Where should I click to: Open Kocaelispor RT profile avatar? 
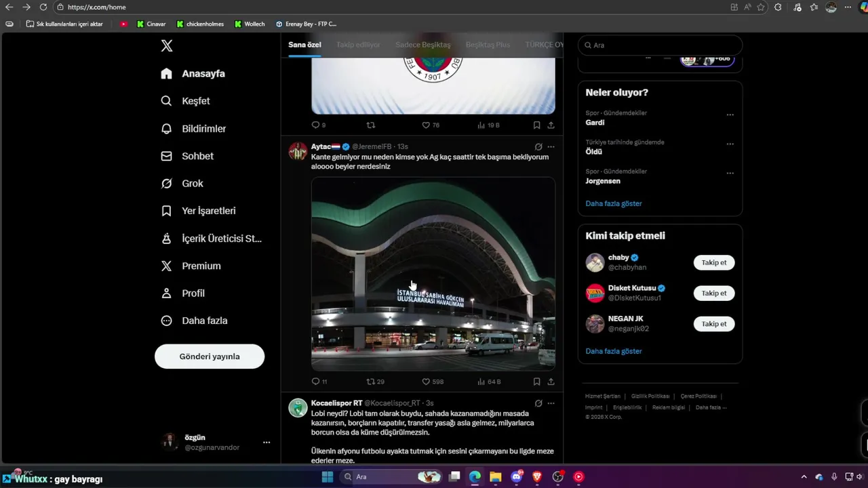tap(298, 407)
